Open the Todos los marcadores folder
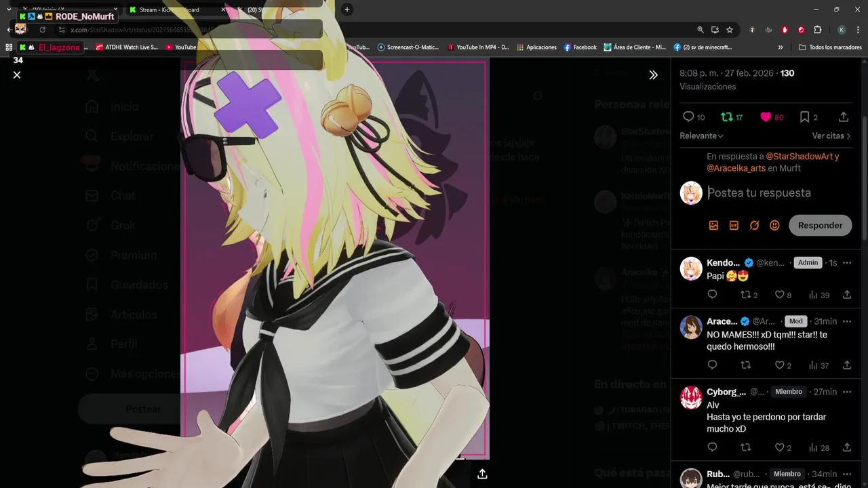Image resolution: width=868 pixels, height=488 pixels. 830,47
